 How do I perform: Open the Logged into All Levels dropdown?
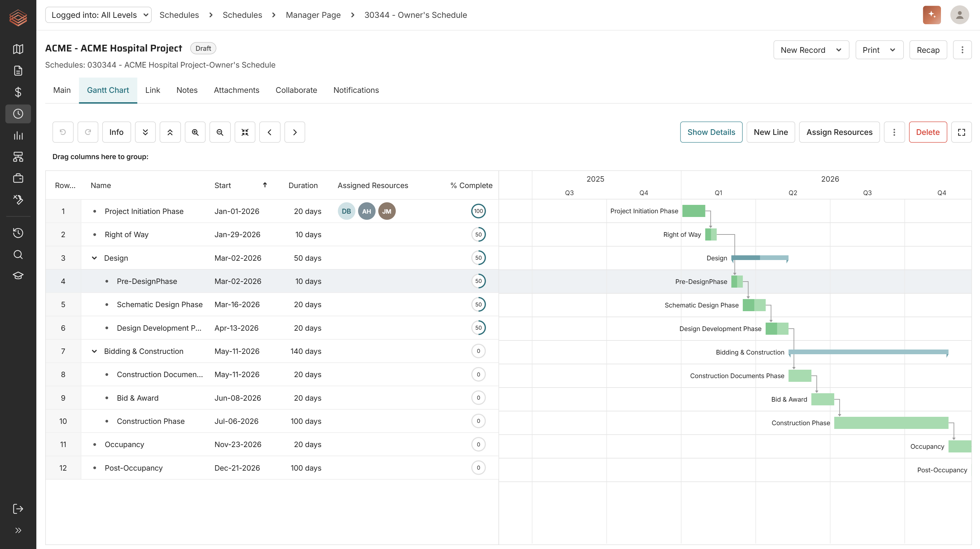pyautogui.click(x=99, y=15)
